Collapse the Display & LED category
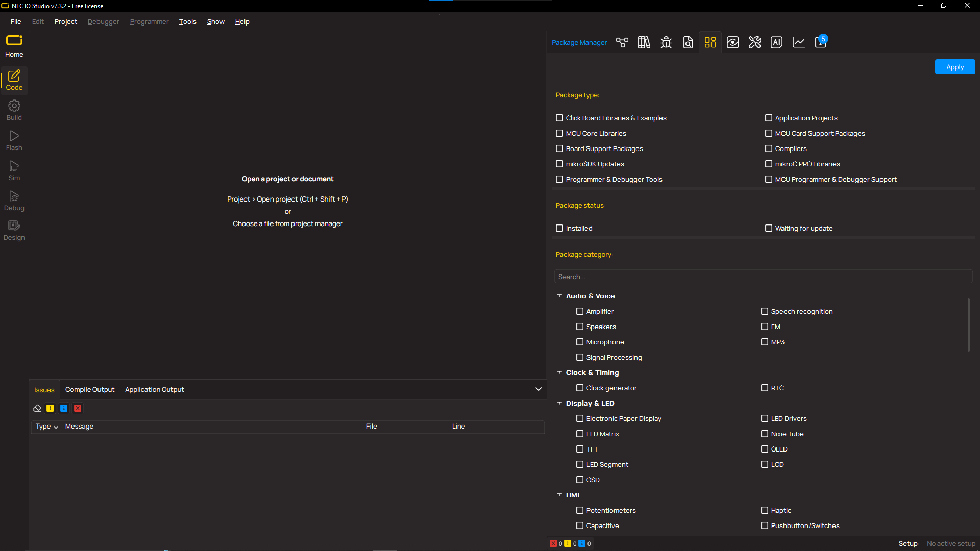The width and height of the screenshot is (980, 551). click(559, 403)
